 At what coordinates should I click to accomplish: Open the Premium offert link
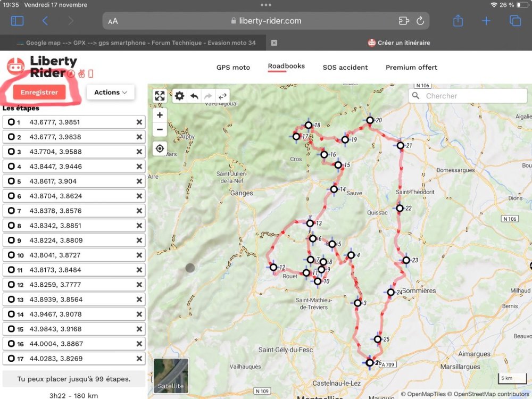pos(411,68)
